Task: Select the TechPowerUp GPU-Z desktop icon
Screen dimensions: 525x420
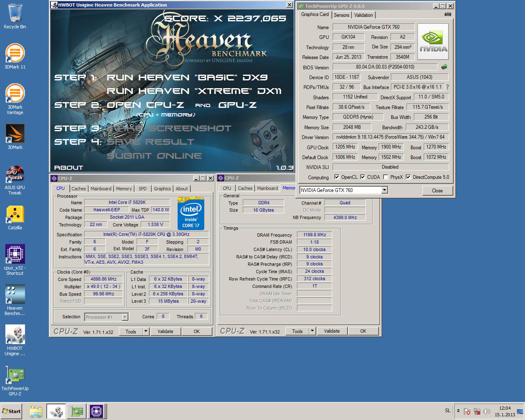Action: click(15, 380)
